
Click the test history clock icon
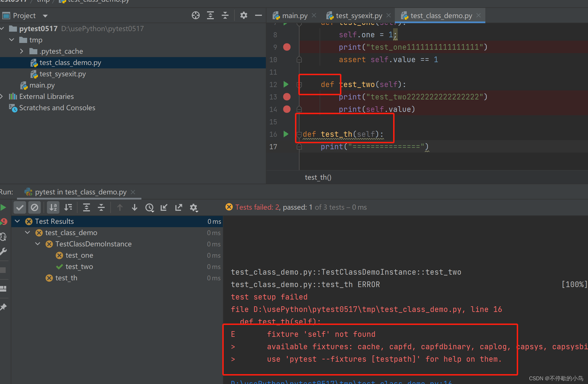click(x=149, y=208)
